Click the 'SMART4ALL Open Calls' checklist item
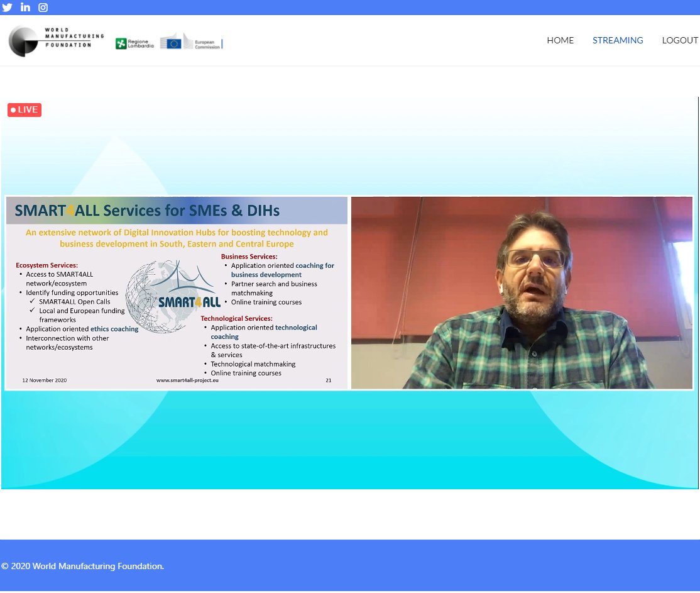 point(75,302)
